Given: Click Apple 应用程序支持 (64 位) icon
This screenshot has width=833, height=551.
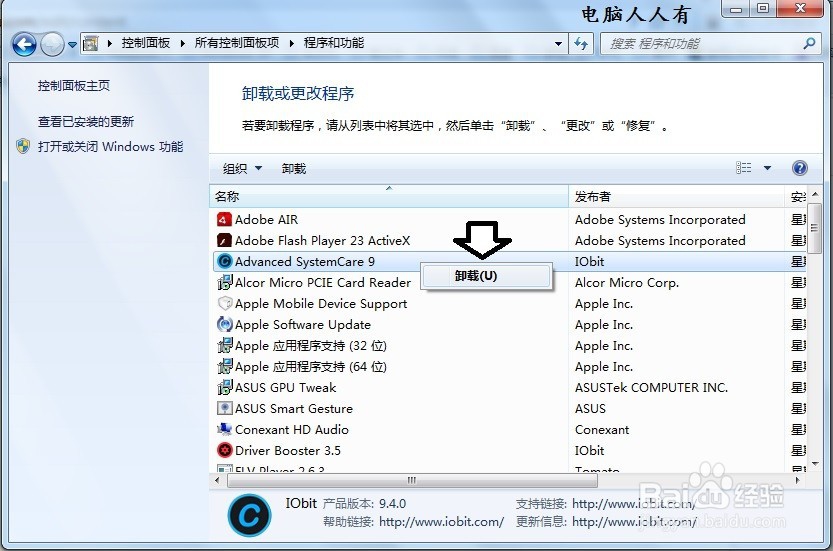Looking at the screenshot, I should [x=225, y=366].
